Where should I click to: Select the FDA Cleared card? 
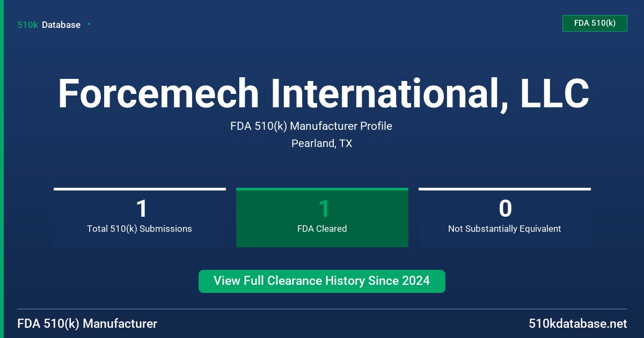[x=322, y=217]
